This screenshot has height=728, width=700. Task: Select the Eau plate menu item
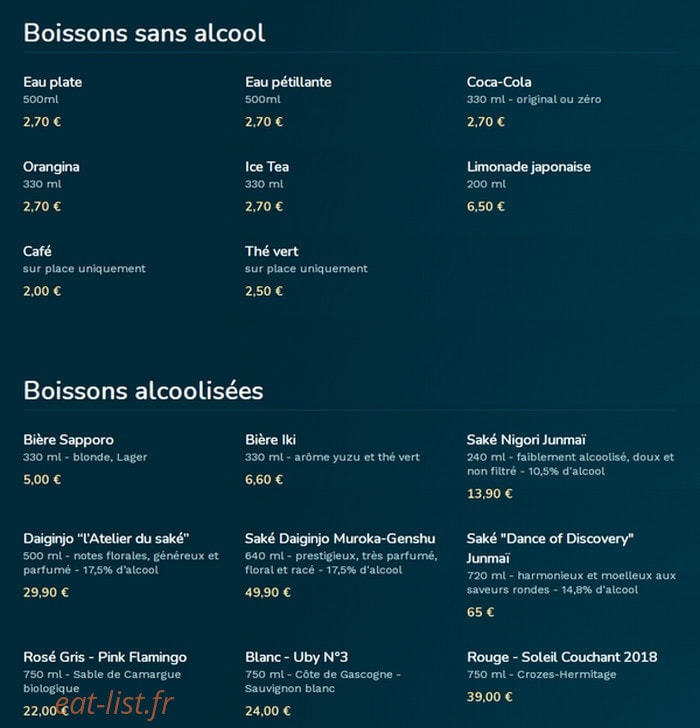pos(52,83)
